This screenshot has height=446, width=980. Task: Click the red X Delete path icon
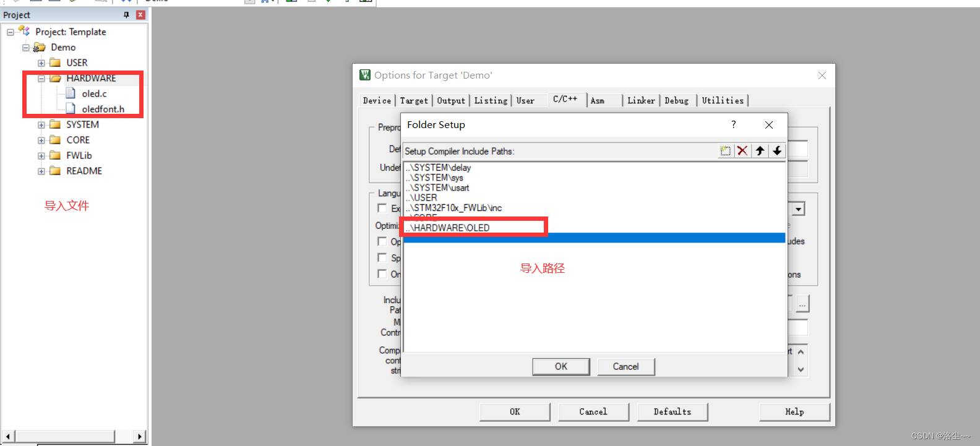(742, 150)
